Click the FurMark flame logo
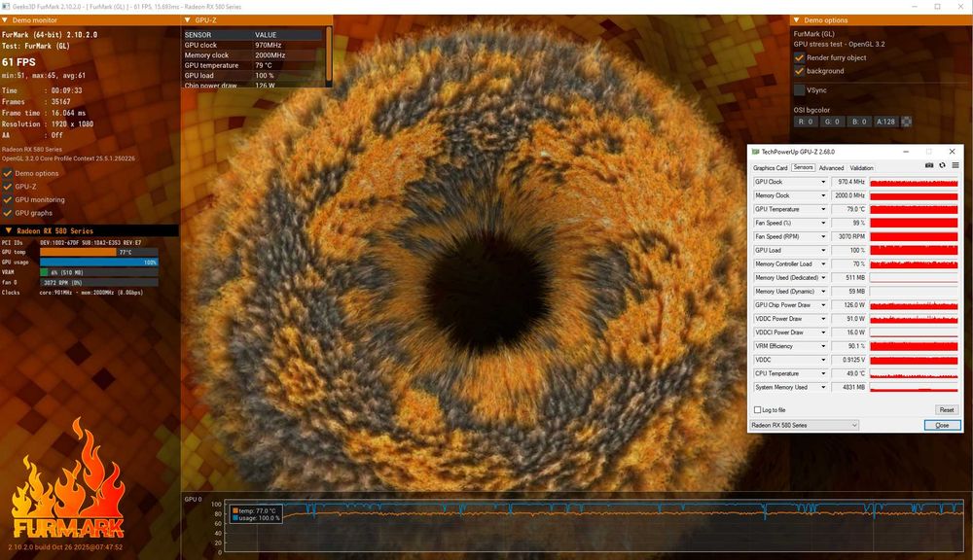This screenshot has width=973, height=560. 68,477
